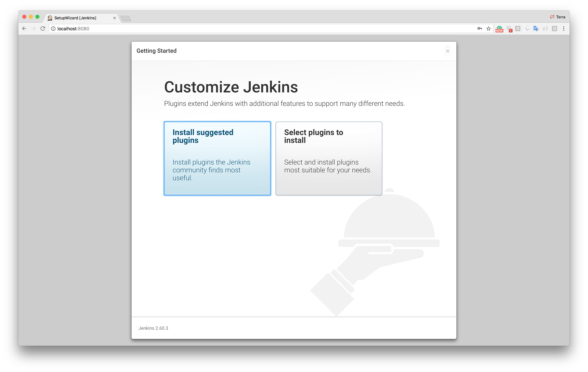
Task: Click the shield extension with badge 1
Action: click(x=509, y=29)
